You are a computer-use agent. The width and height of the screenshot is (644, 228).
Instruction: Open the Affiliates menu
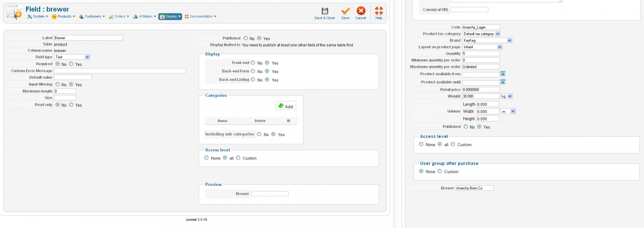pyautogui.click(x=145, y=16)
